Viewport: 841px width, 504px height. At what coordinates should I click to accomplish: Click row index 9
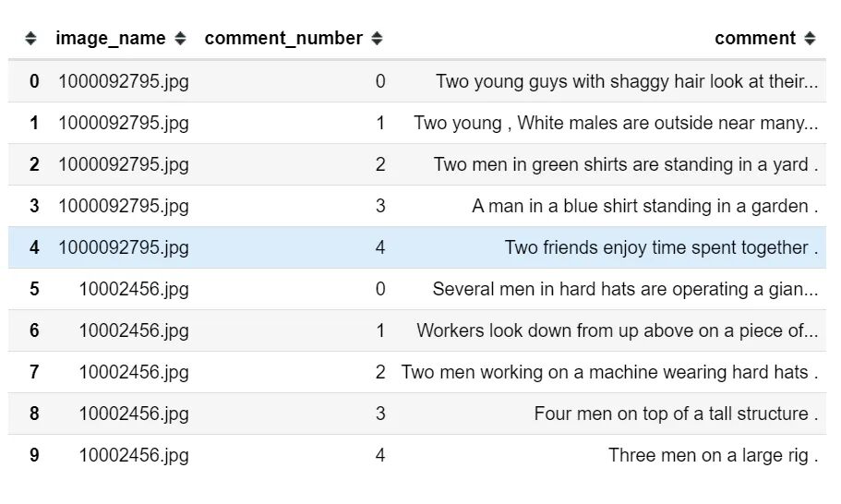[34, 455]
